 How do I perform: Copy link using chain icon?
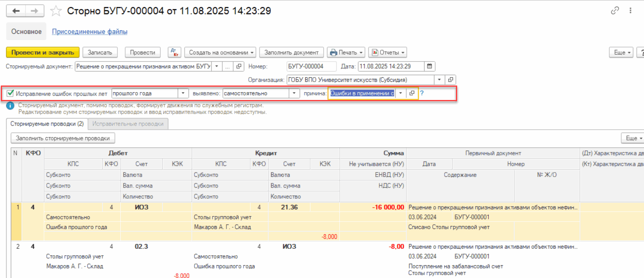(615, 11)
